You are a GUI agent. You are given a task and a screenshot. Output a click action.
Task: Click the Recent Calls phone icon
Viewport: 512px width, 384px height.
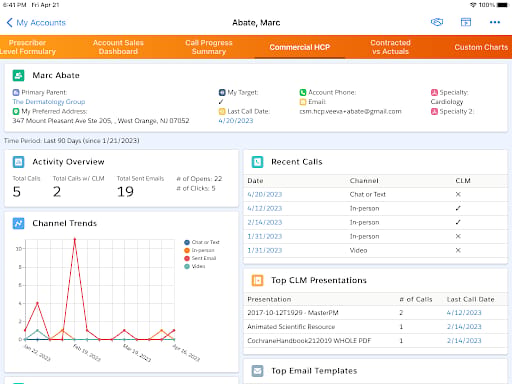tap(257, 162)
